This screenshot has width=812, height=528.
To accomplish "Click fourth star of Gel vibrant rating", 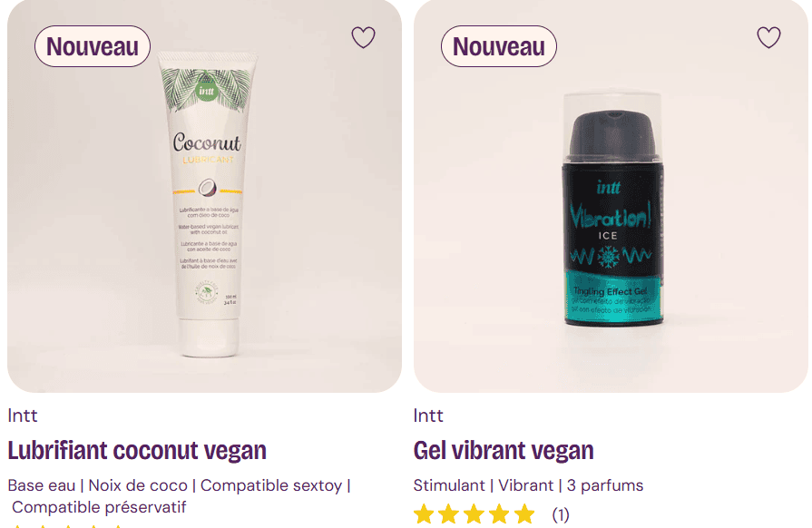I will click(x=499, y=514).
